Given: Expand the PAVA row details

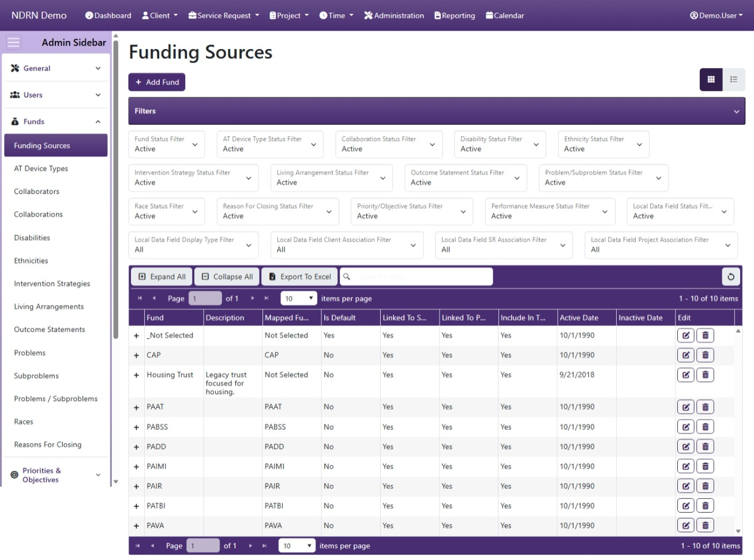Looking at the screenshot, I should tap(136, 526).
